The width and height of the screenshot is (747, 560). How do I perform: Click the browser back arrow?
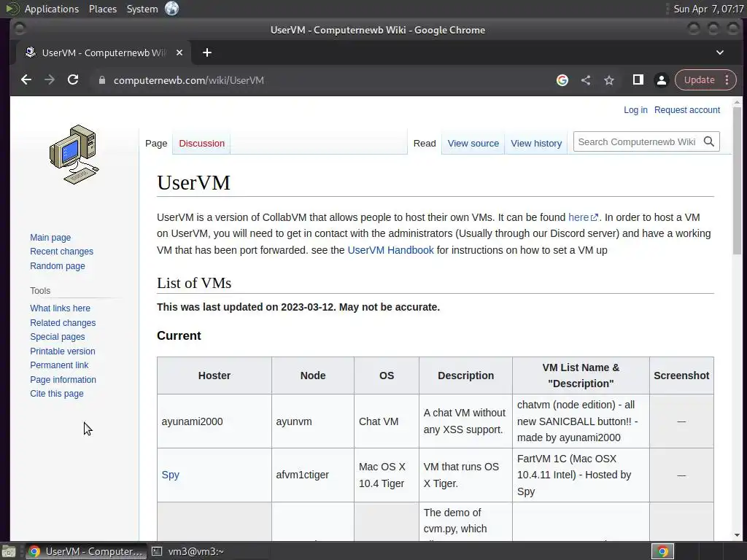pyautogui.click(x=26, y=80)
